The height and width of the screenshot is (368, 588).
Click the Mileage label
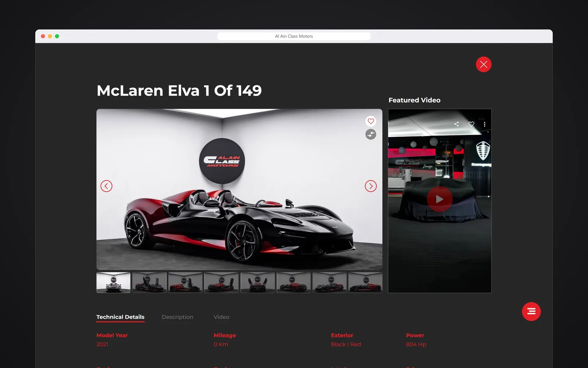click(x=225, y=335)
